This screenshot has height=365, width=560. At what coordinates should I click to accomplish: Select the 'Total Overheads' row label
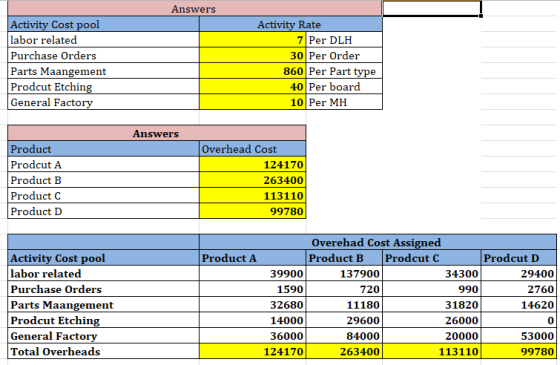(103, 351)
